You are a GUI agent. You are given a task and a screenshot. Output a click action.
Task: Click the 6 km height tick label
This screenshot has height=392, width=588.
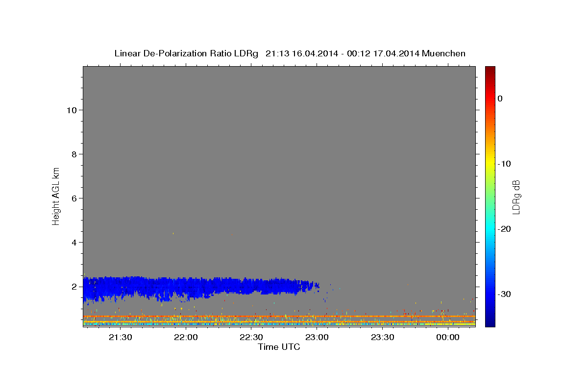click(x=73, y=198)
